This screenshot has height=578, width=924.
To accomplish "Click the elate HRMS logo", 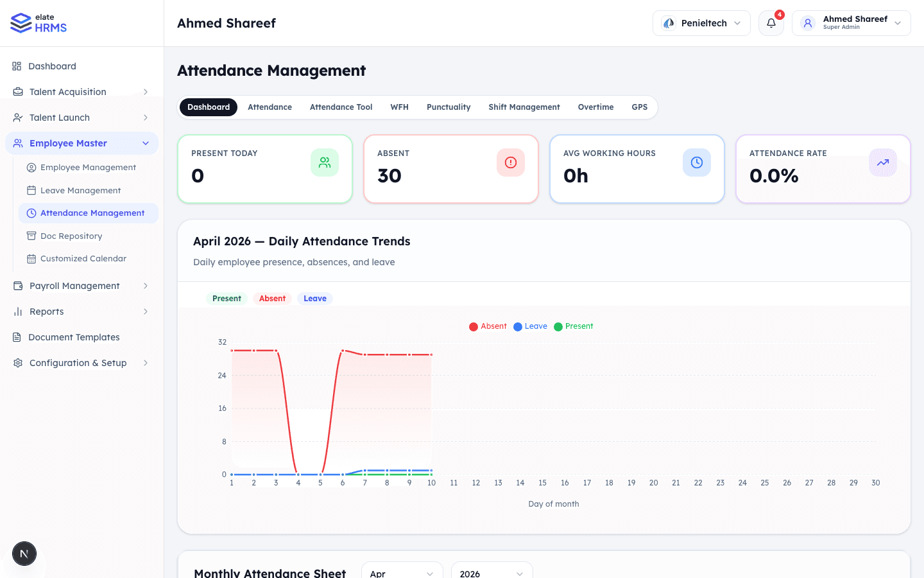I will [x=38, y=22].
